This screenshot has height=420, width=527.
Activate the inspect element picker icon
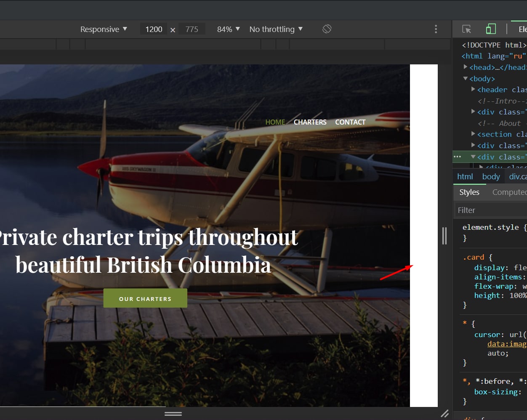(466, 29)
